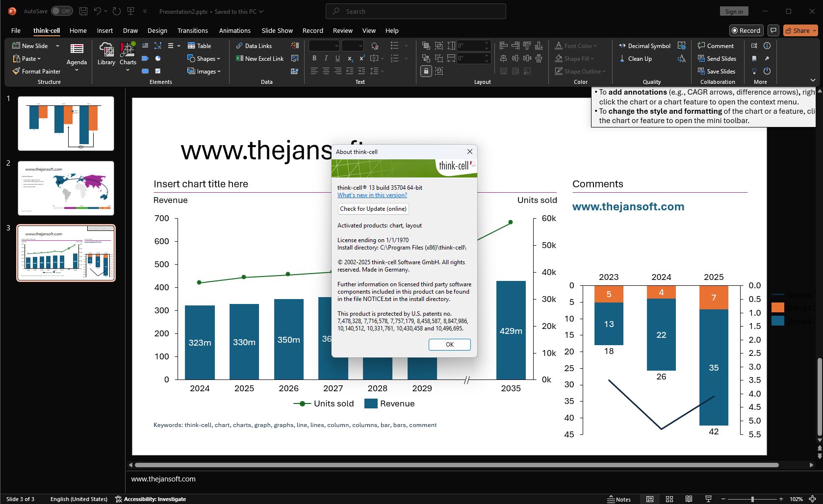
Task: Insert checkbox element from Elements group
Action: coord(158,71)
